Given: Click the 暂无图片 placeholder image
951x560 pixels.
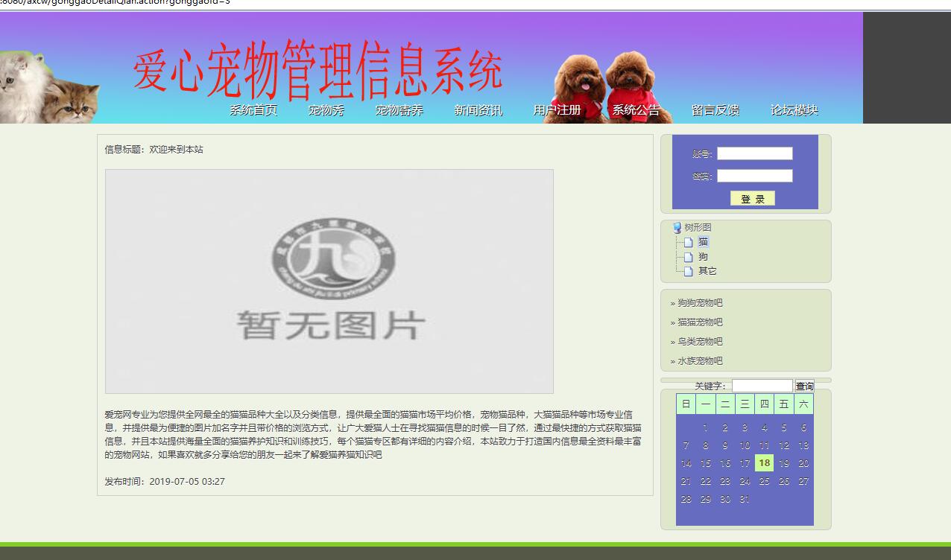Looking at the screenshot, I should pos(329,281).
